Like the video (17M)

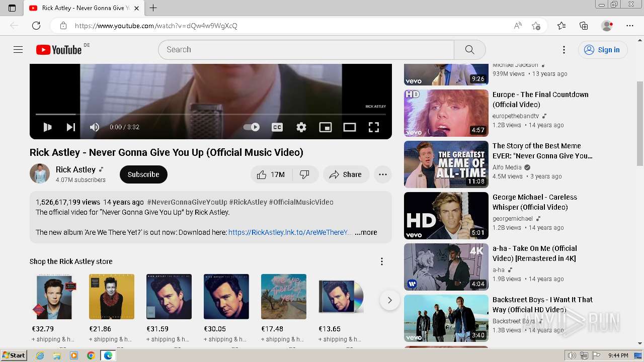(271, 174)
